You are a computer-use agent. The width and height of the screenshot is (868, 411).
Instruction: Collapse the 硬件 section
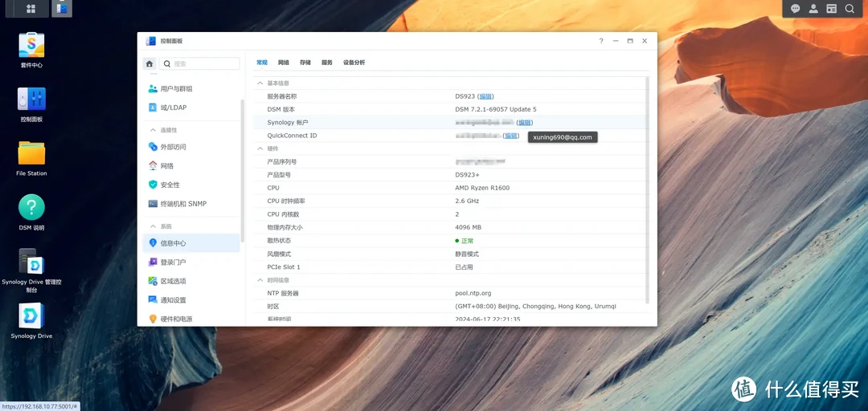(260, 149)
